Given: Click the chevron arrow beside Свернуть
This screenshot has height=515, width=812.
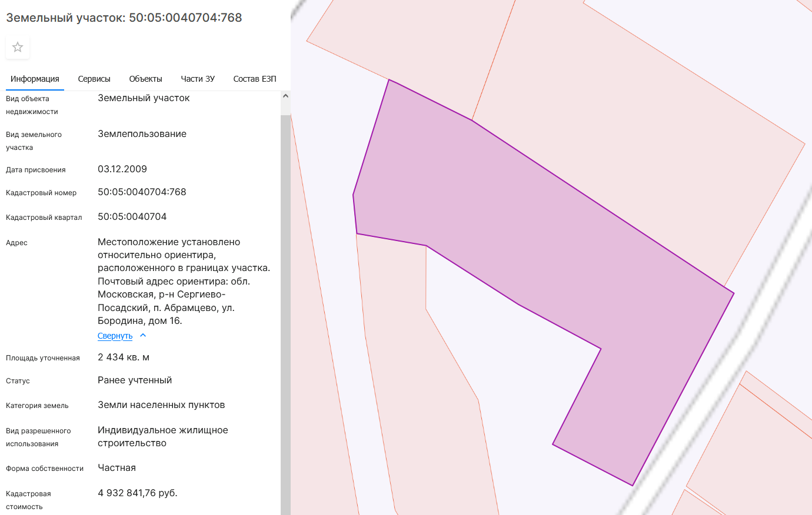Looking at the screenshot, I should [143, 336].
